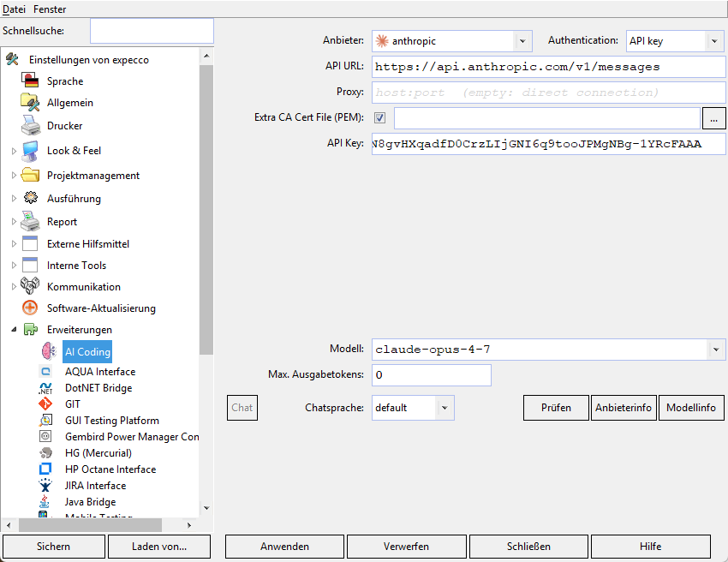The width and height of the screenshot is (728, 562).
Task: Click the Anwenden button
Action: click(284, 547)
